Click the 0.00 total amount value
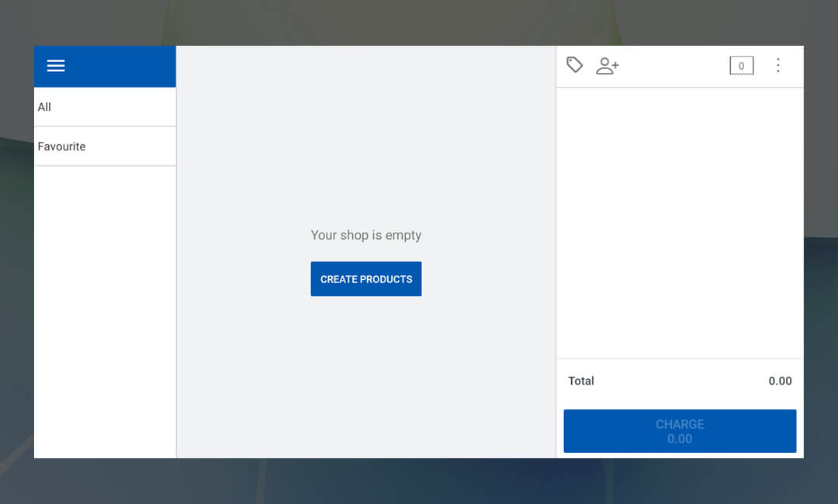The width and height of the screenshot is (838, 504). [780, 381]
